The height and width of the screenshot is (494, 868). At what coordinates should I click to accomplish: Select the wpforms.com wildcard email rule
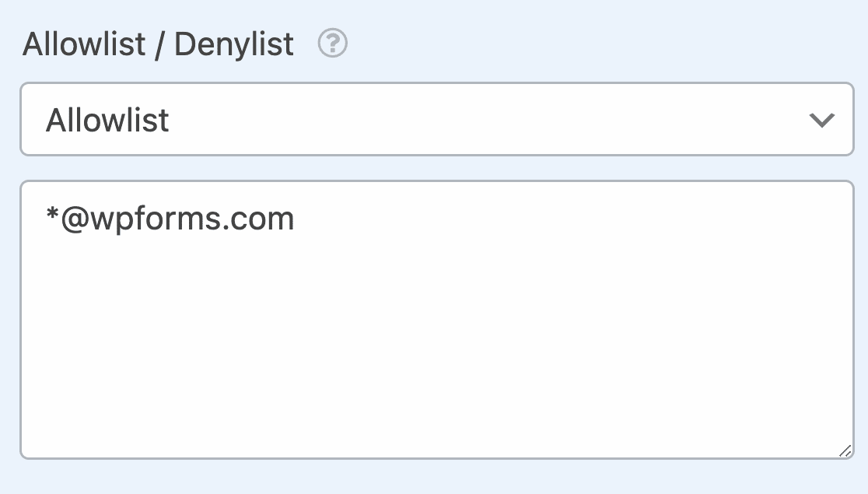pyautogui.click(x=170, y=219)
